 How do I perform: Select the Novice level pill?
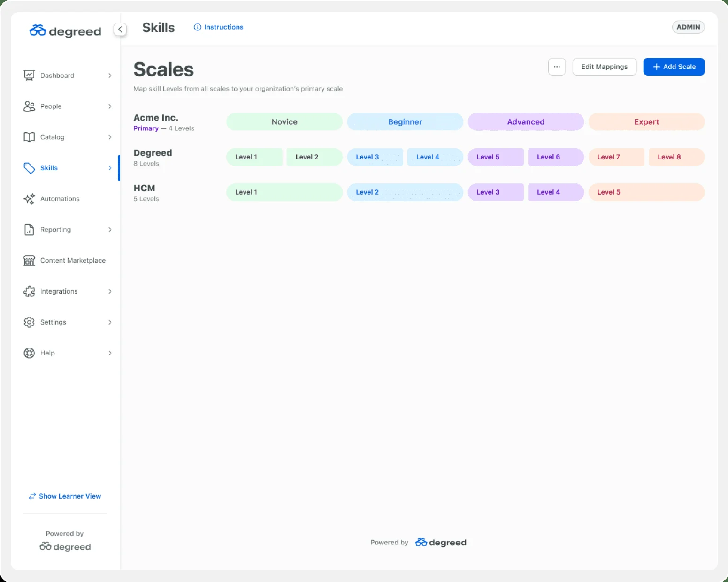(x=284, y=122)
